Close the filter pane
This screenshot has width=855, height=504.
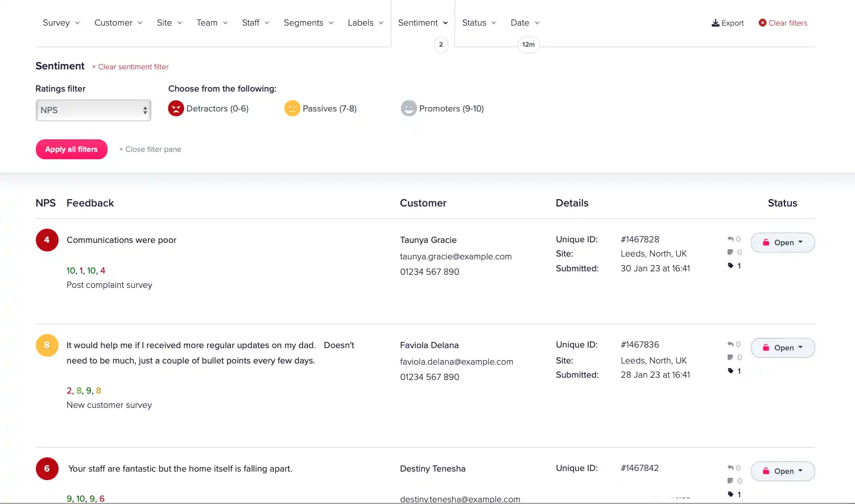(150, 149)
